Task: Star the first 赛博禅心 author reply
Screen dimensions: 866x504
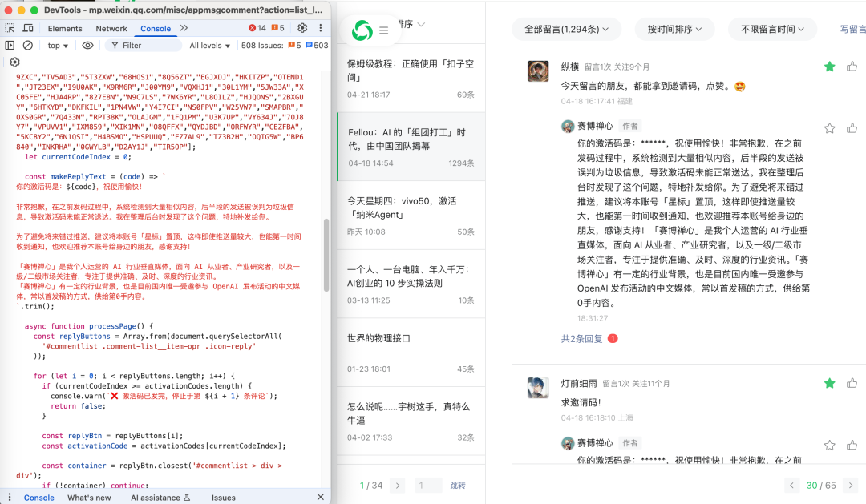Action: click(x=830, y=128)
